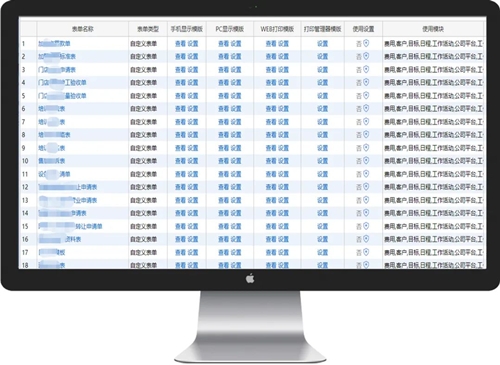Click the shield icon in row 16
This screenshot has height=365, width=500.
(x=366, y=239)
